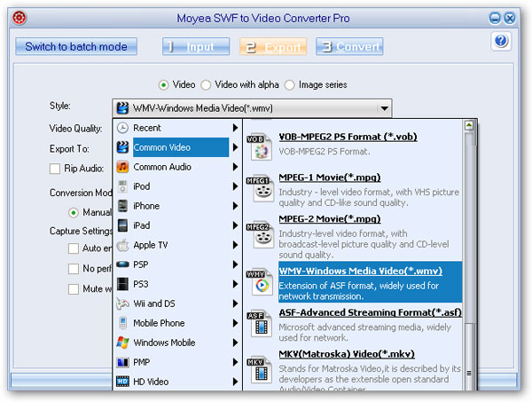532x402 pixels.
Task: Expand the HD Video submenu arrow
Action: (x=235, y=382)
